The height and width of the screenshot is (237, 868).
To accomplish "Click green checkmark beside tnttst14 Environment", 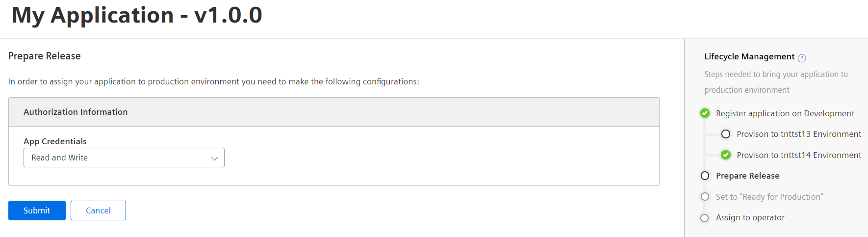I will point(726,155).
